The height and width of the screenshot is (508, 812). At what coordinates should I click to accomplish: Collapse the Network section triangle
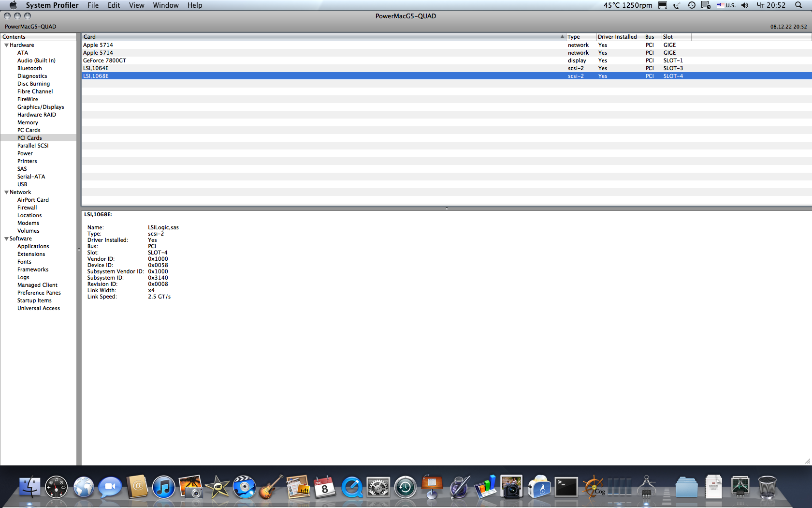coord(6,192)
